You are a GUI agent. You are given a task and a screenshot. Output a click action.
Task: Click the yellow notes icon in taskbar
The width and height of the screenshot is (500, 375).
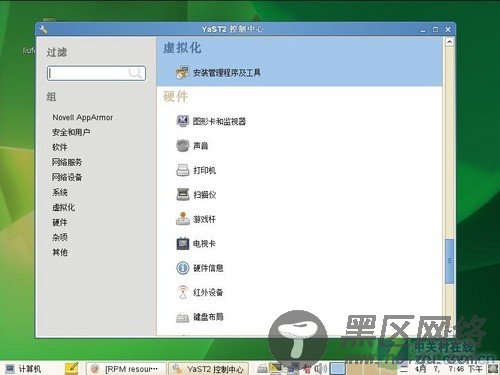(72, 369)
